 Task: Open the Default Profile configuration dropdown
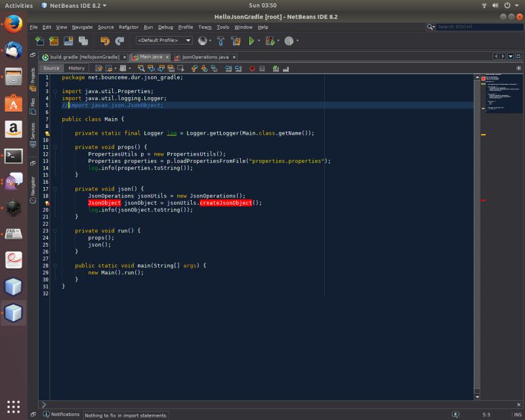(163, 40)
